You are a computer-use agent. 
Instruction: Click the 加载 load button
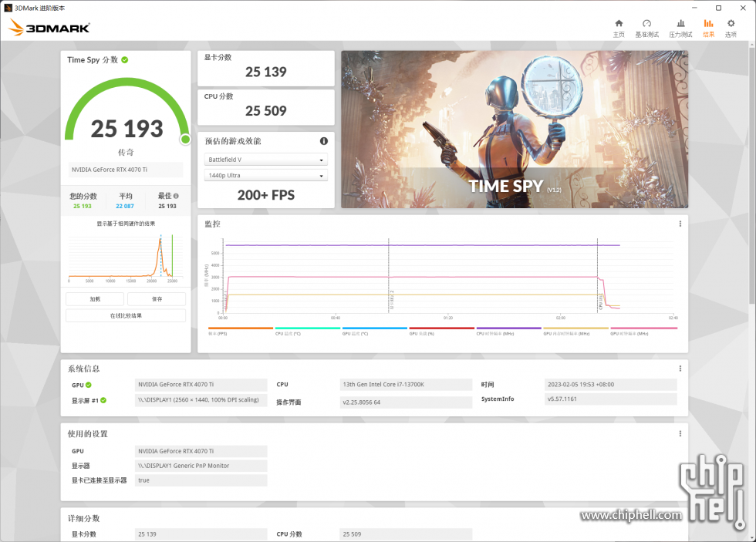[95, 299]
